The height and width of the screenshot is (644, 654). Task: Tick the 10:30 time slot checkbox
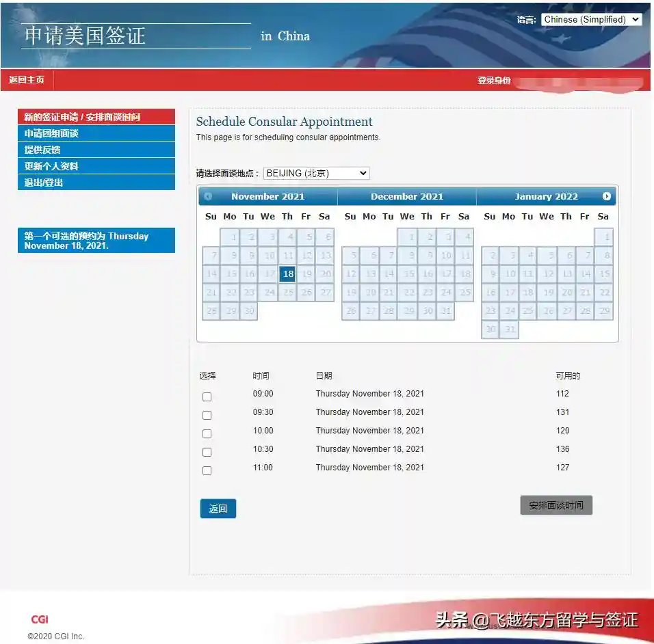point(207,453)
